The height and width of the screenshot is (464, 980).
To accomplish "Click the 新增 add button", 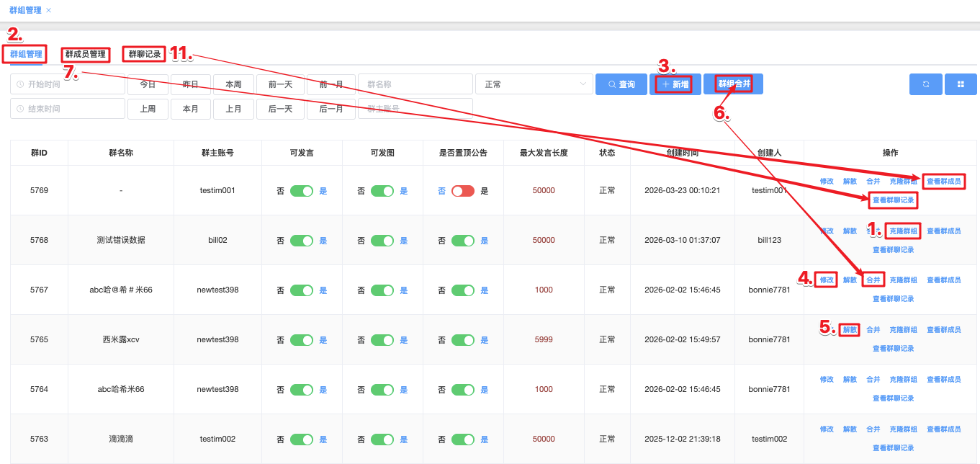I will tap(675, 84).
